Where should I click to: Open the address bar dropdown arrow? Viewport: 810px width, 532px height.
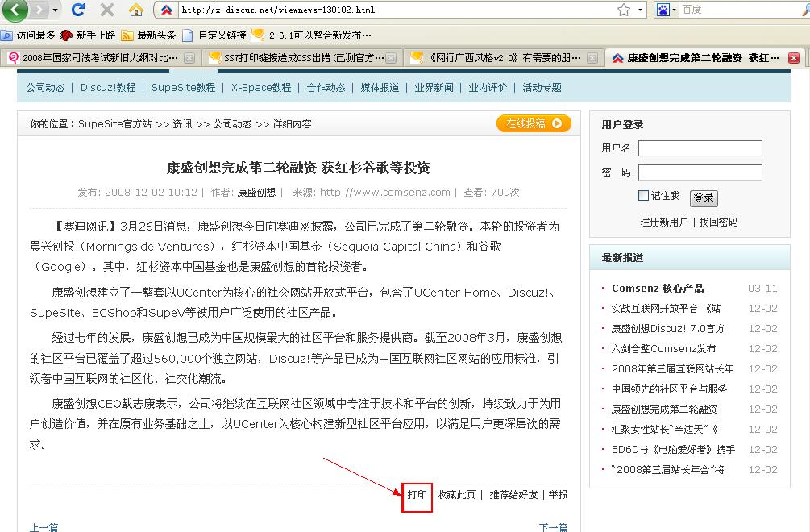(x=640, y=10)
